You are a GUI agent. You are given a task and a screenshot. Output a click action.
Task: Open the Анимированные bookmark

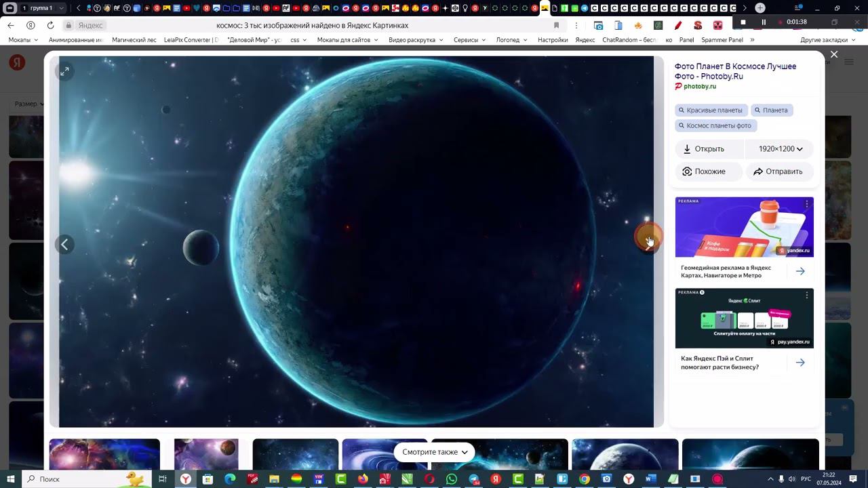pos(76,40)
